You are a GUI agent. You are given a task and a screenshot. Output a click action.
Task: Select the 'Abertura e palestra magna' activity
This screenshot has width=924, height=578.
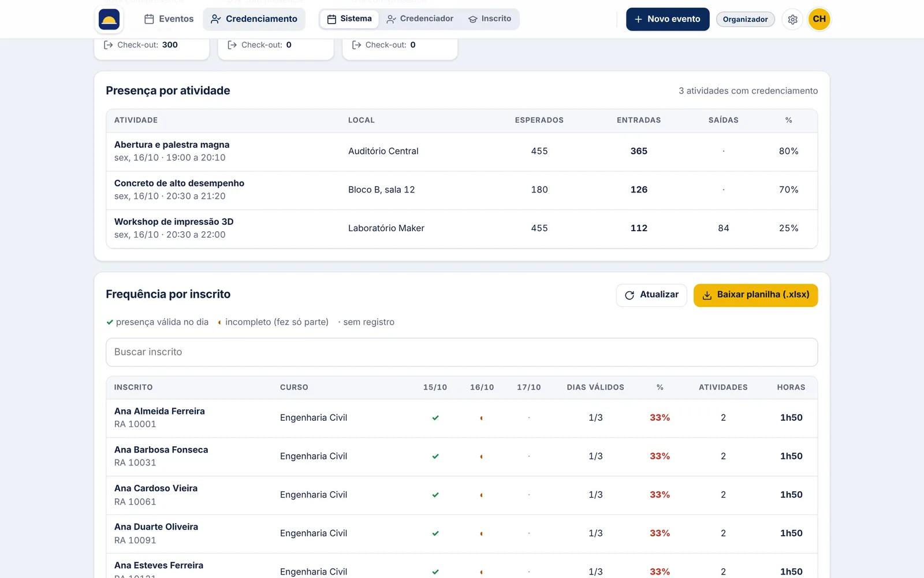[172, 144]
